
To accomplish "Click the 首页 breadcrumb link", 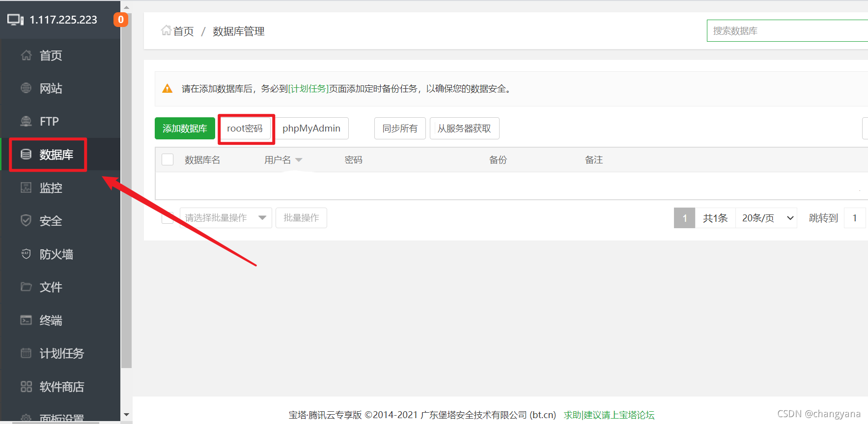I will (x=183, y=31).
